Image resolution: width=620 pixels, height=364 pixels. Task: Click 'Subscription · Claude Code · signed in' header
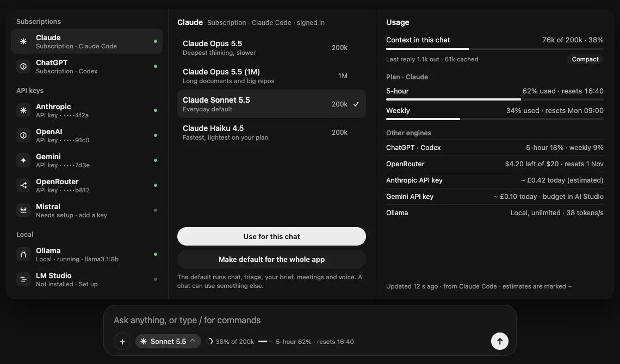tap(266, 23)
